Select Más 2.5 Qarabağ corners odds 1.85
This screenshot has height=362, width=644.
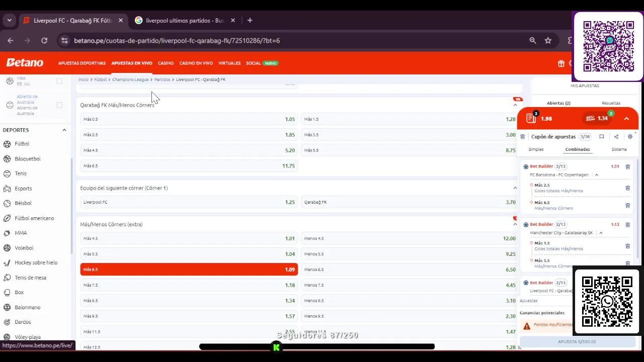pyautogui.click(x=189, y=135)
